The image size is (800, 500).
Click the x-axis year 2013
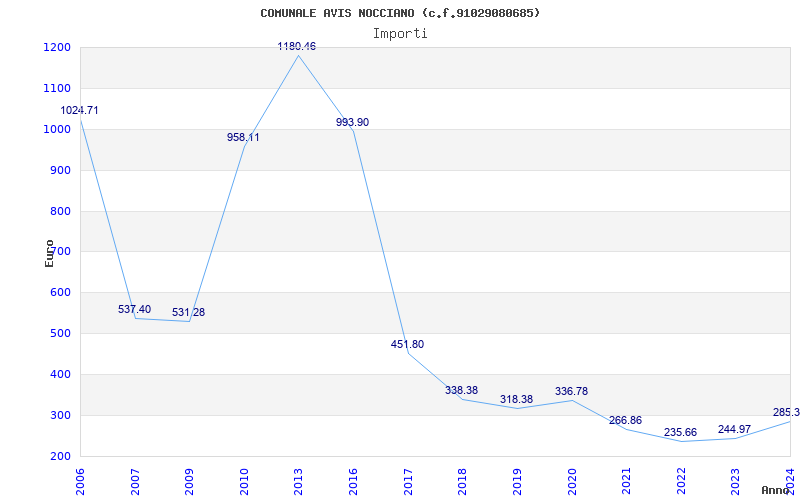298,481
